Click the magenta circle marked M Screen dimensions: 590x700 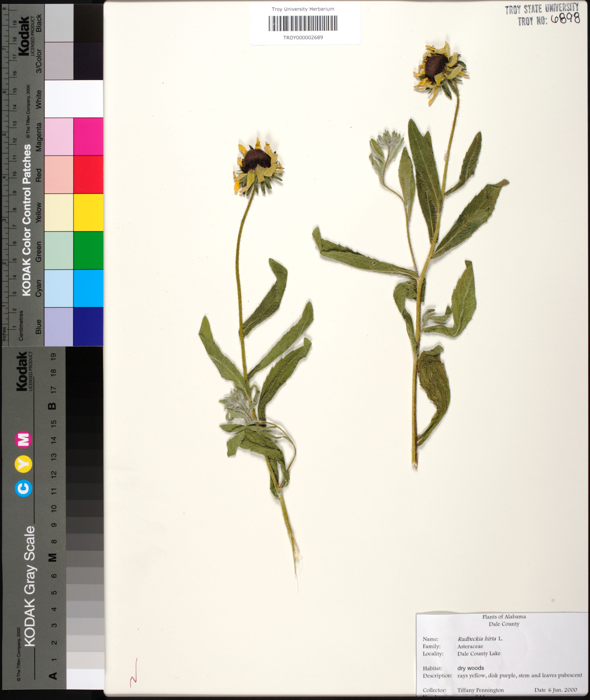click(x=24, y=439)
